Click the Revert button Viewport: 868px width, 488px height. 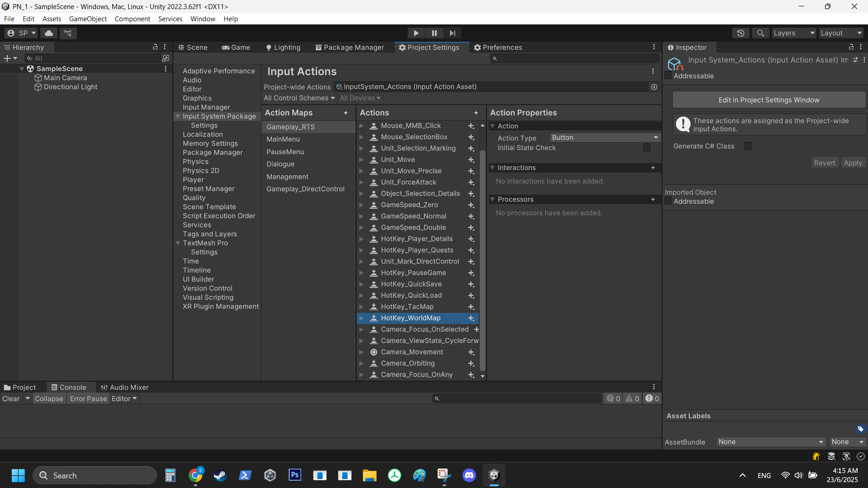tap(825, 163)
